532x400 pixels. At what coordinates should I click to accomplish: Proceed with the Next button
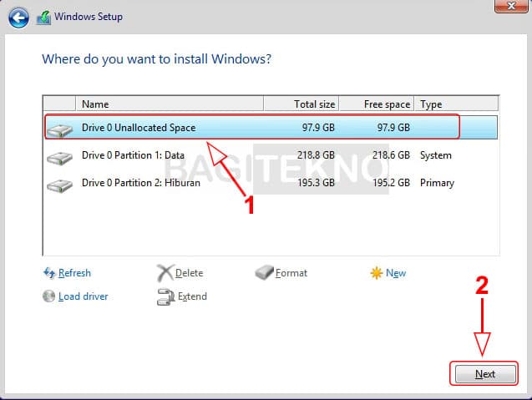pyautogui.click(x=485, y=374)
